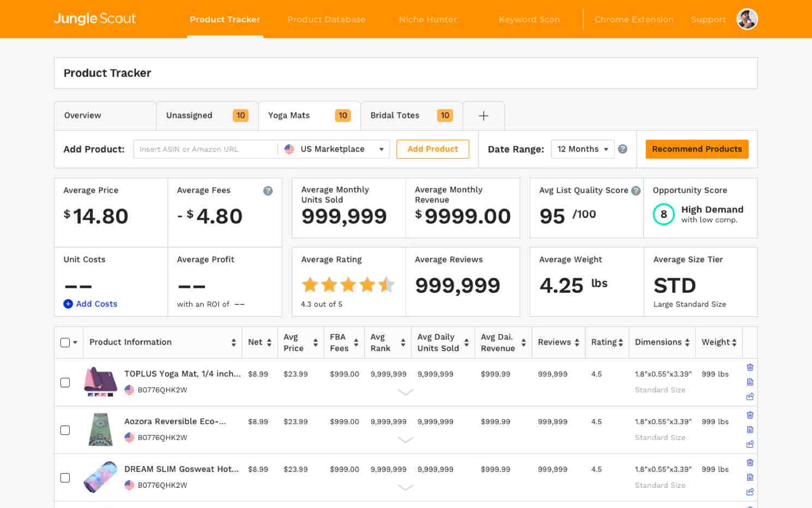The image size is (812, 508).
Task: Delete the DREAM SLIM Gosweat row via trash icon
Action: (750, 463)
